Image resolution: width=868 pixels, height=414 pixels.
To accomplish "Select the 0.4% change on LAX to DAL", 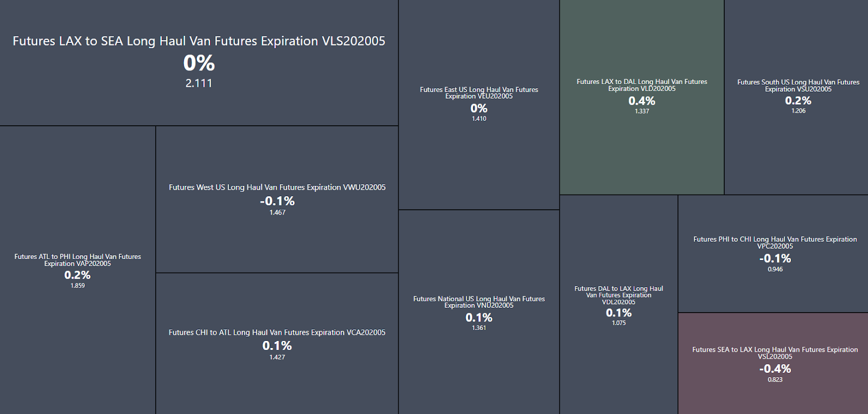I will 642,101.
